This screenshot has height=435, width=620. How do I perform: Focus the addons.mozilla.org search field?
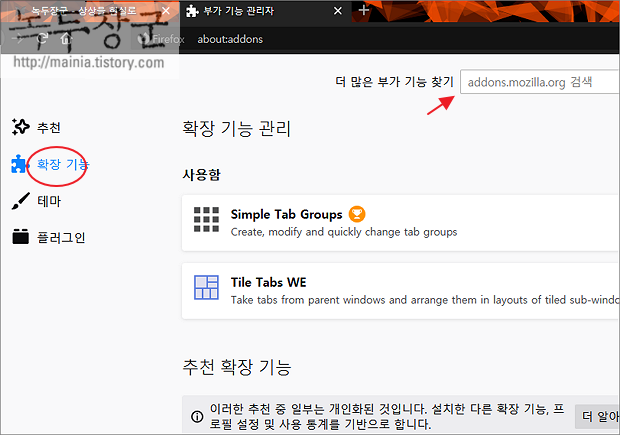[x=539, y=82]
